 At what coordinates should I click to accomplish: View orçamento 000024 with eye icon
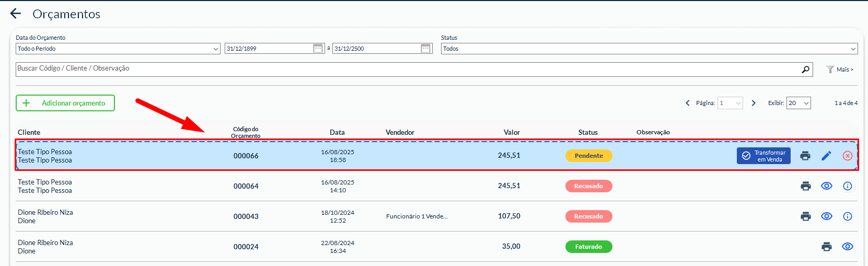point(848,247)
